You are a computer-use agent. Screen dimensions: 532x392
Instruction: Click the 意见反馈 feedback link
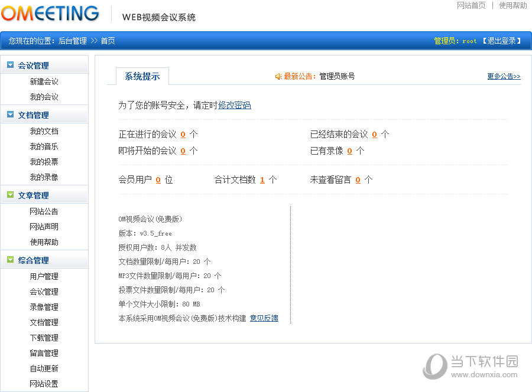[x=264, y=318]
